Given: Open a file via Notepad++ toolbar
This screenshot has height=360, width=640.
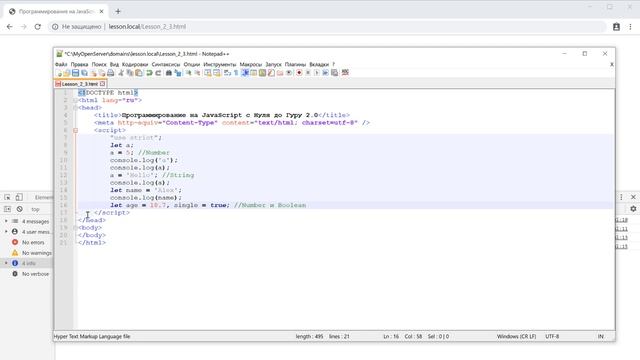Looking at the screenshot, I should point(67,73).
